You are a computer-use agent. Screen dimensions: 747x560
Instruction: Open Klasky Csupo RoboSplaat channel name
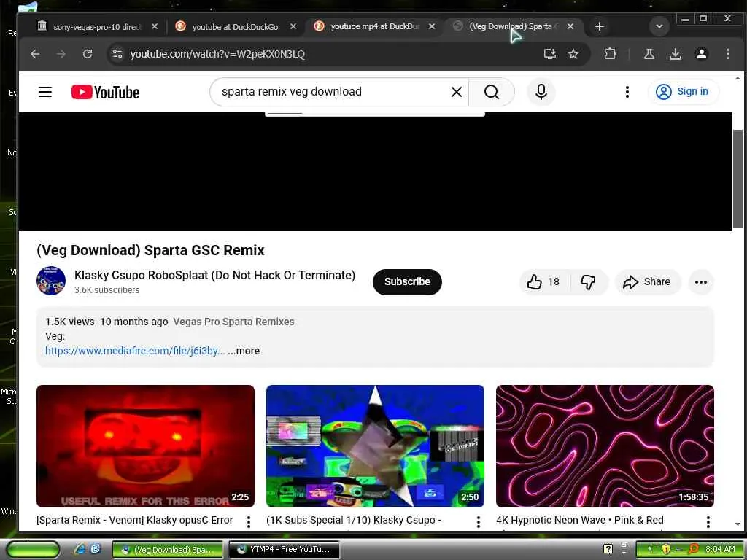pos(215,275)
